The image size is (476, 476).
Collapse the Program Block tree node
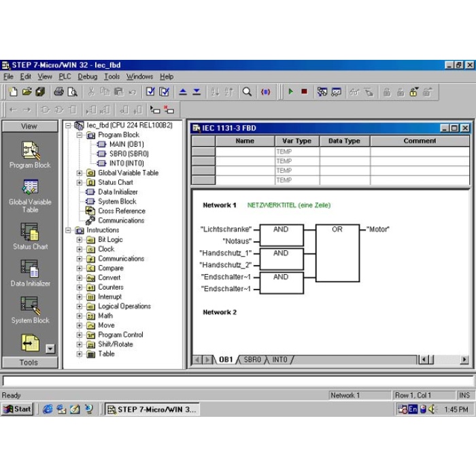click(x=80, y=135)
